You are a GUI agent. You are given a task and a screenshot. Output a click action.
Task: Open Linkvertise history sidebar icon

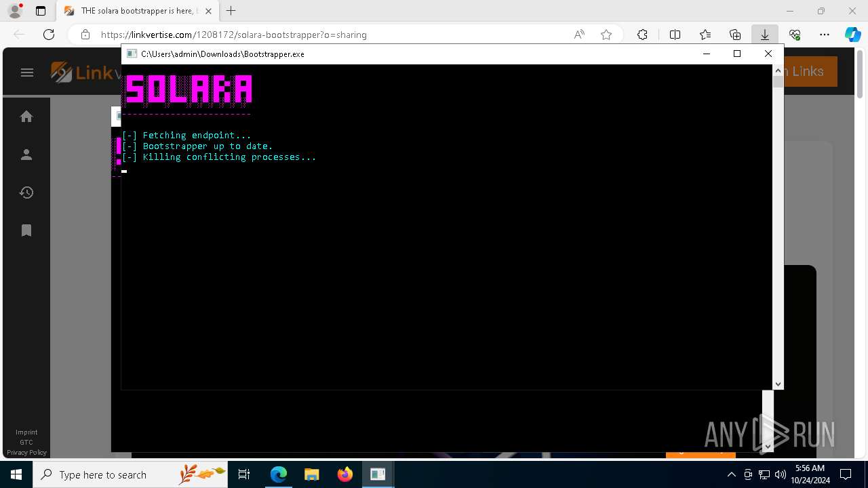(26, 192)
